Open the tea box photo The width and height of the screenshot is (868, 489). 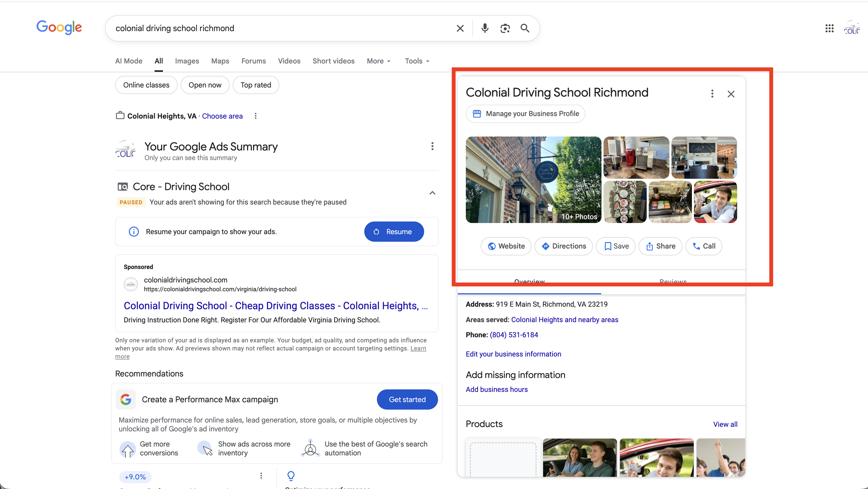pyautogui.click(x=670, y=202)
